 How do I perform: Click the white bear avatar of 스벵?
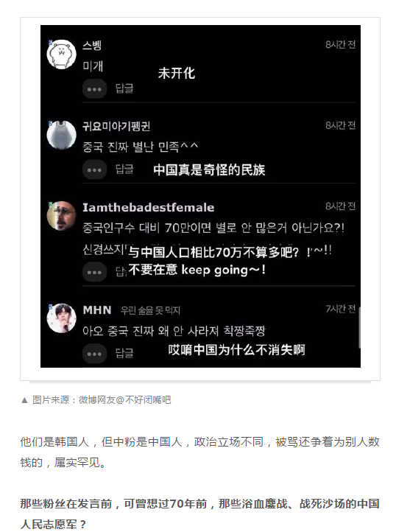point(61,55)
